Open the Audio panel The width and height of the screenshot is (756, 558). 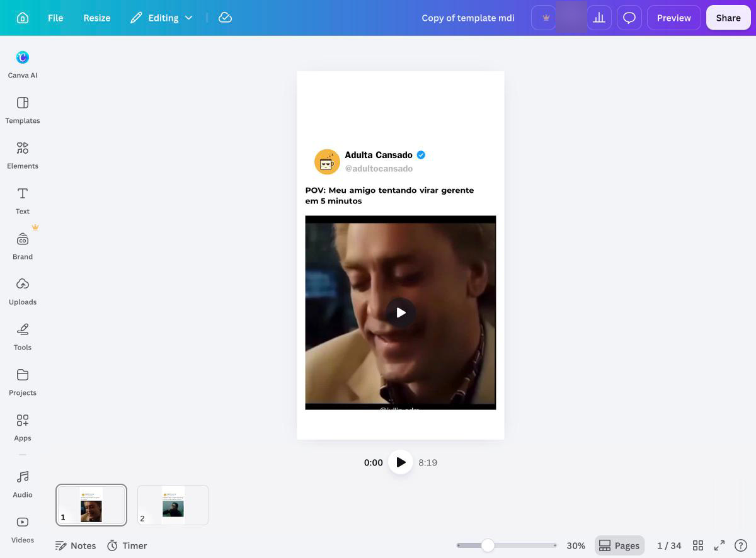click(23, 484)
